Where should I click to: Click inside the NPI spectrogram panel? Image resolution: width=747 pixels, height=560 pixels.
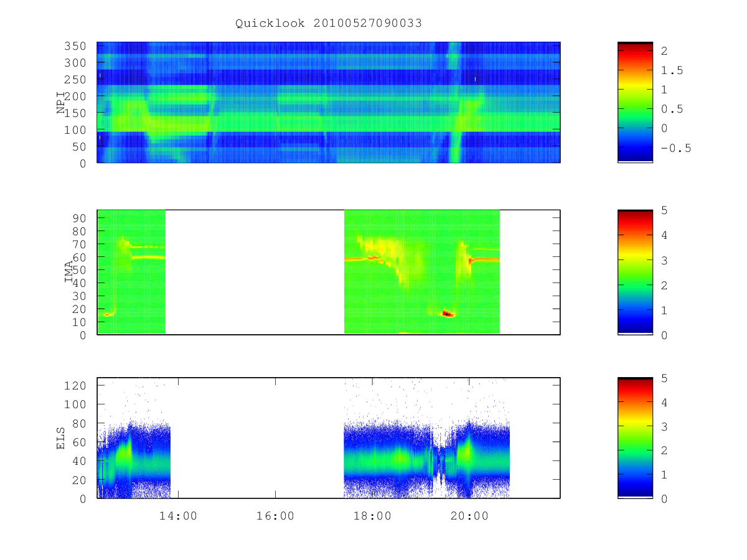[x=329, y=102]
